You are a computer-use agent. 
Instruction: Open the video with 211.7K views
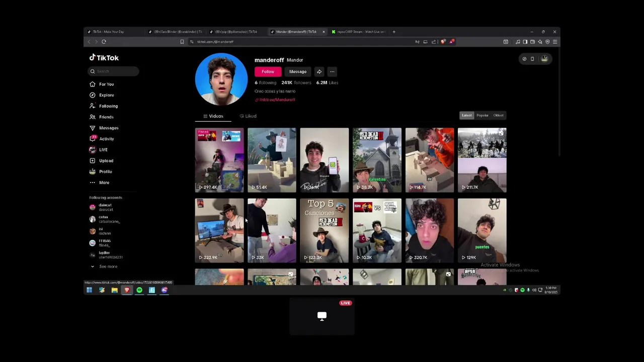coord(482,160)
